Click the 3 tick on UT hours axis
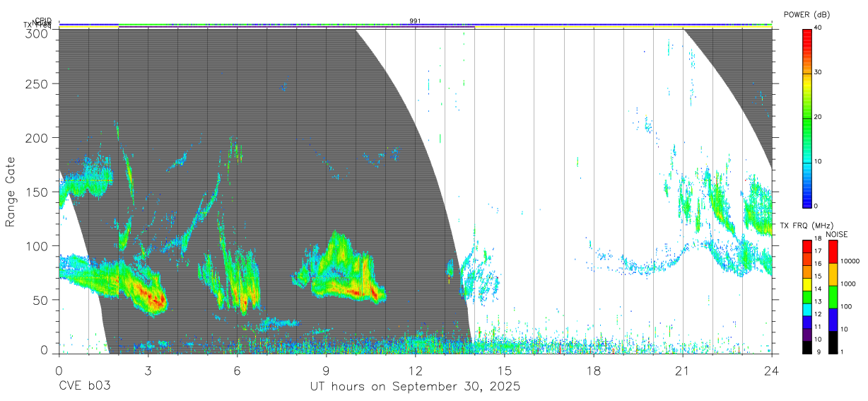 click(x=148, y=370)
